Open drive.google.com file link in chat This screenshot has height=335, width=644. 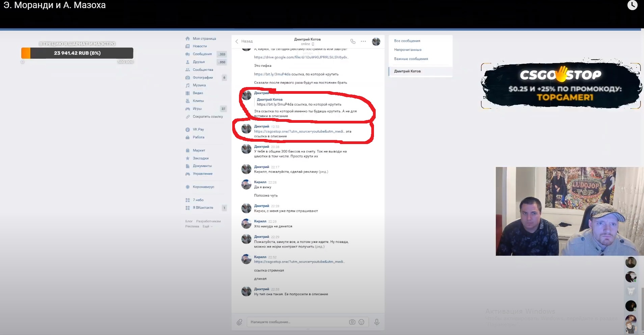[301, 57]
